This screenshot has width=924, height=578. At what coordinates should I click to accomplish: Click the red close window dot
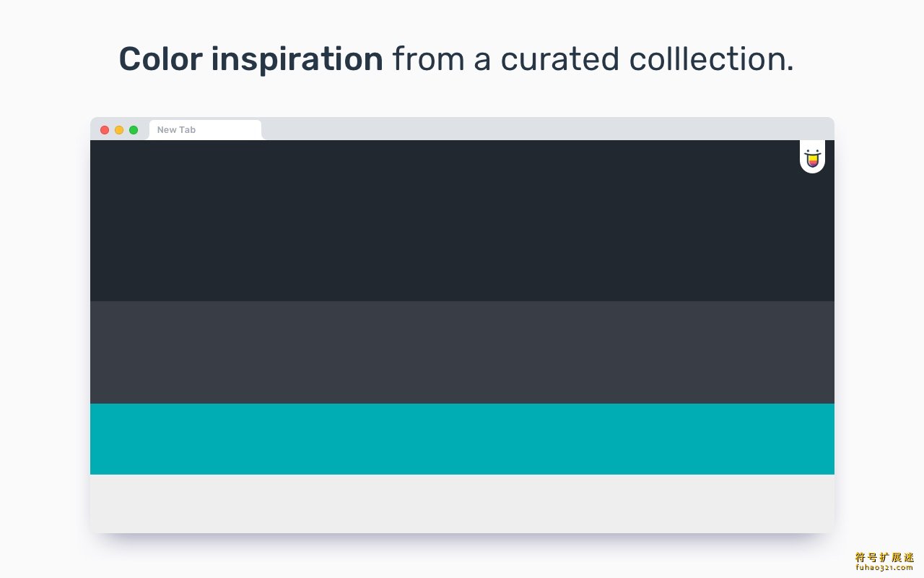click(105, 130)
